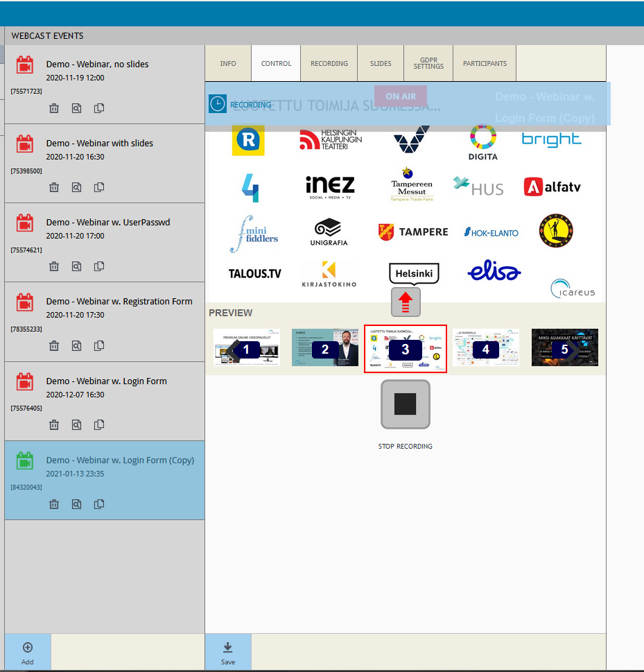Preview the 'Demo - Webinar, no slides' event
The image size is (644, 672).
[76, 108]
